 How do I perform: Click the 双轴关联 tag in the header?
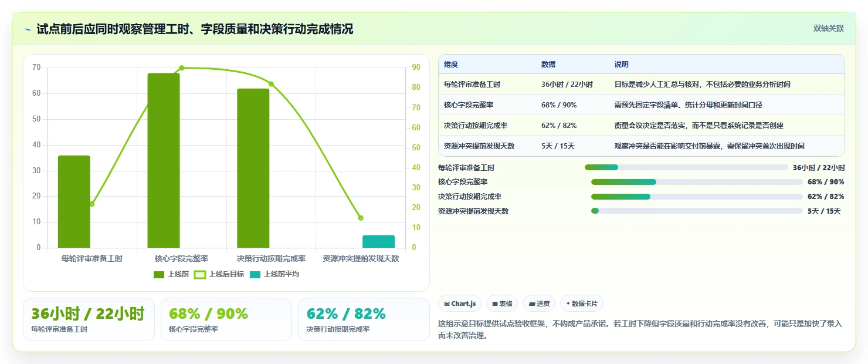828,29
